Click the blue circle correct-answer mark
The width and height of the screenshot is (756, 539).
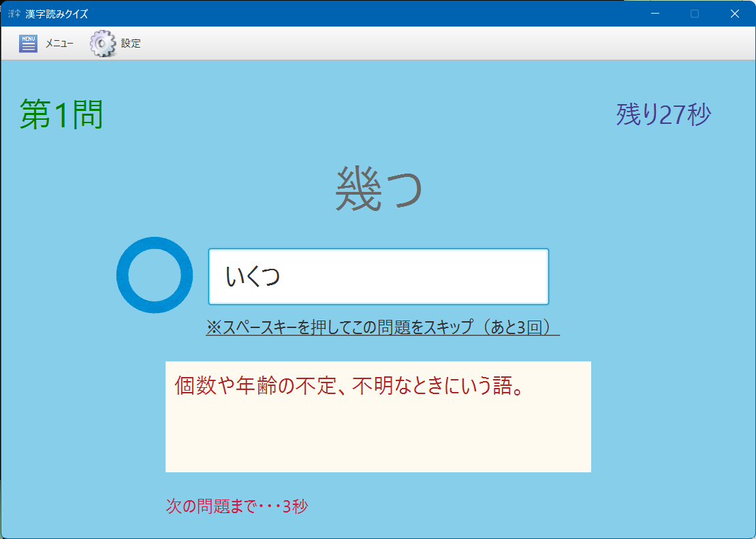point(150,275)
